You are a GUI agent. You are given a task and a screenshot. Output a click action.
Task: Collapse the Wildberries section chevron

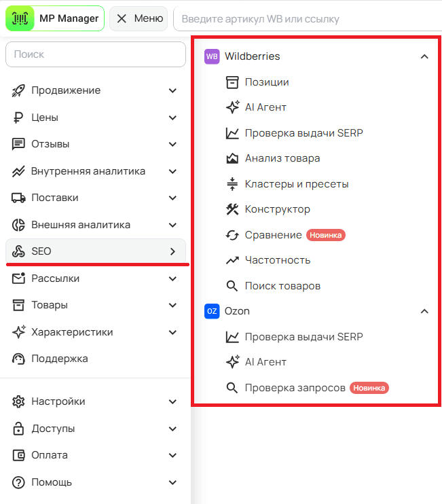point(424,56)
